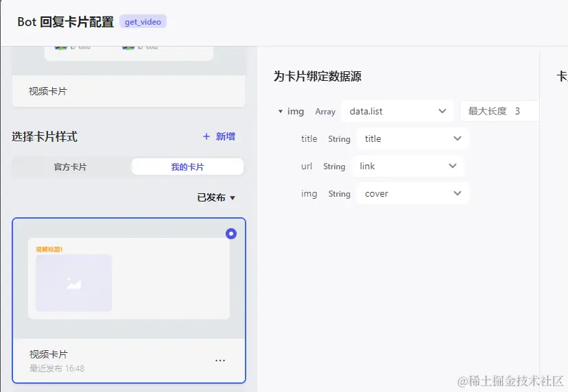Click the 新增 button to add a card
The height and width of the screenshot is (392, 568).
point(219,136)
